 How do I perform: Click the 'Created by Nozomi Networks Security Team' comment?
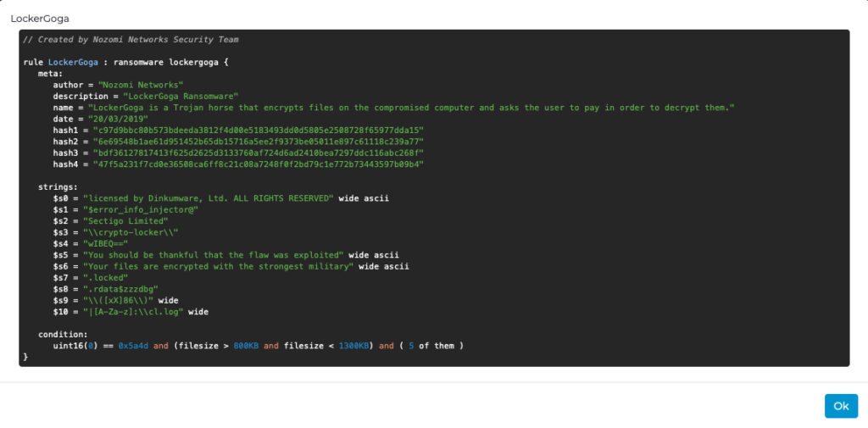(x=131, y=40)
